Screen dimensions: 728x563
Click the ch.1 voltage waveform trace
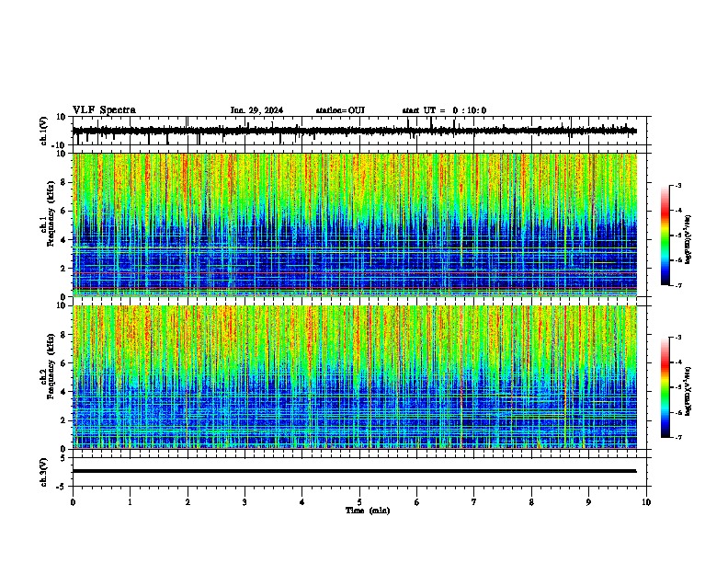pyautogui.click(x=355, y=131)
